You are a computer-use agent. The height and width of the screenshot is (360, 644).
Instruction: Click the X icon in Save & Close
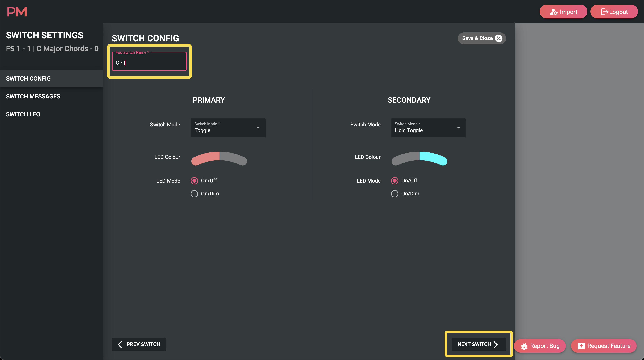tap(499, 38)
